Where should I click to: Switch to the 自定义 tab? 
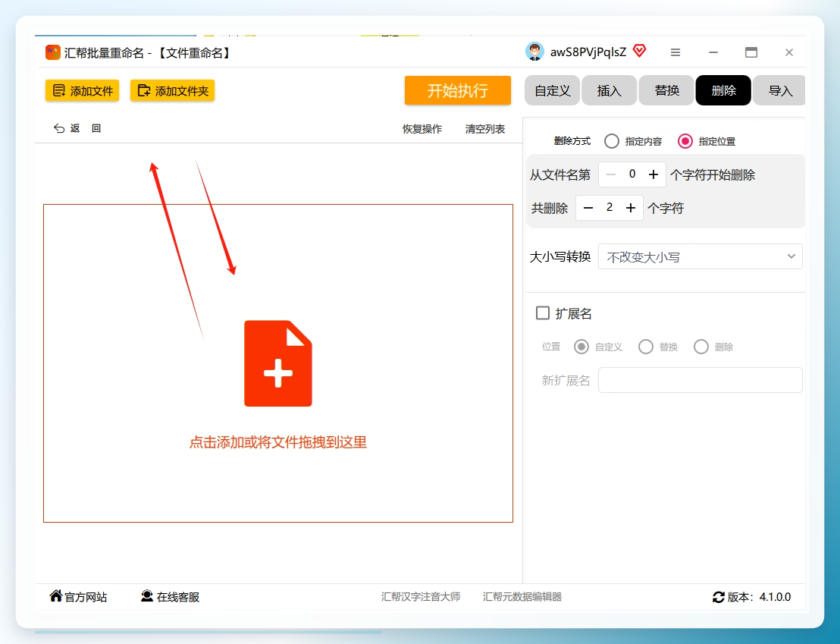pyautogui.click(x=553, y=90)
